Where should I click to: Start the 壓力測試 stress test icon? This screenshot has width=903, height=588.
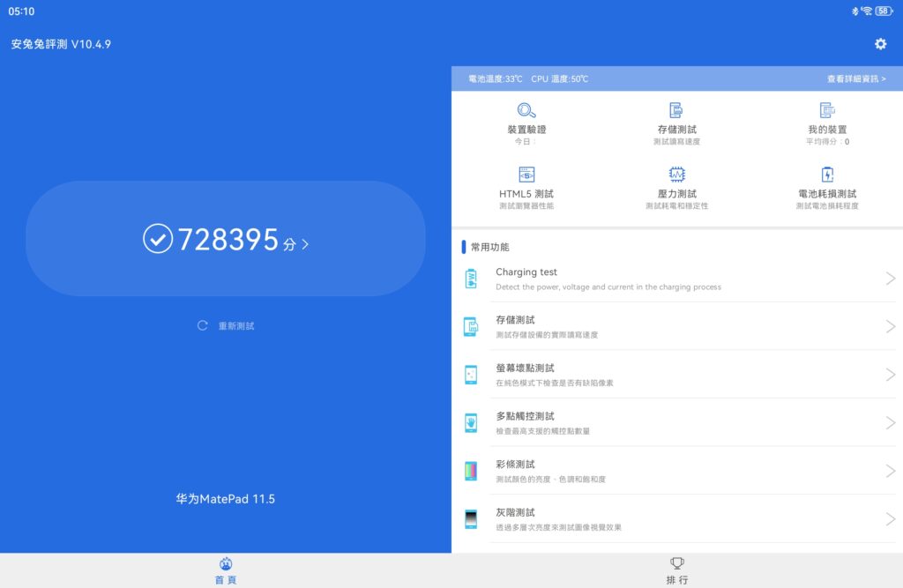point(676,175)
